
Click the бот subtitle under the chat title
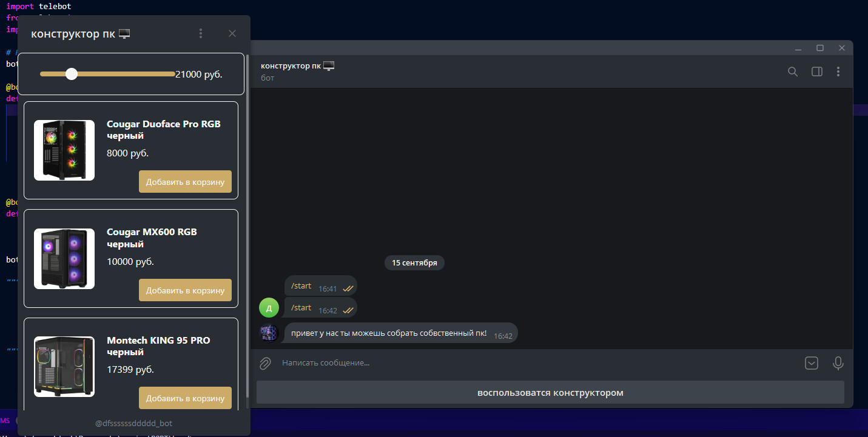pos(267,78)
